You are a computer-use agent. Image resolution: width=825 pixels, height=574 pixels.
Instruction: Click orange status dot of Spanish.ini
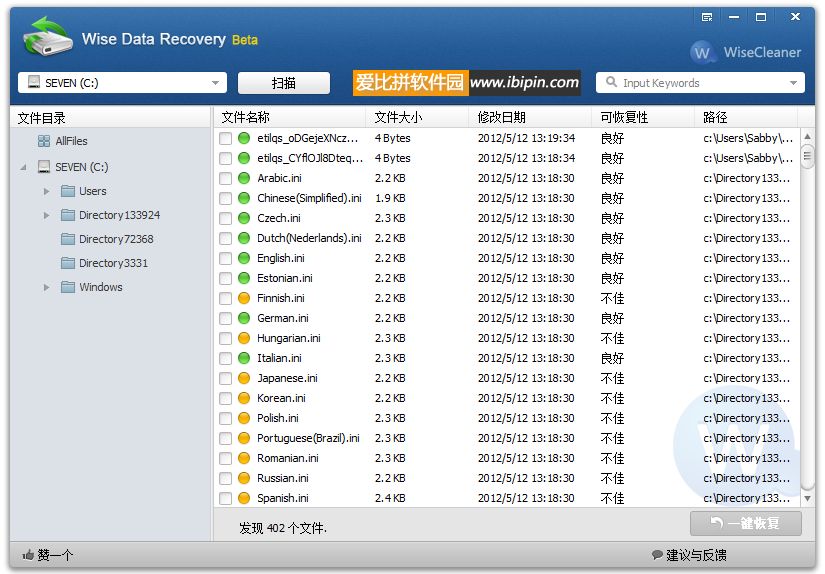click(x=244, y=498)
